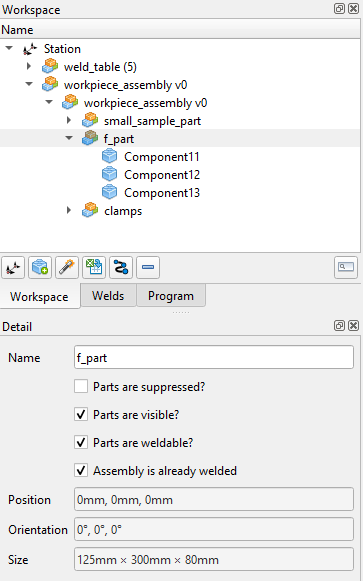Image resolution: width=363 pixels, height=581 pixels.
Task: Open the search filter button in toolbar
Action: [x=346, y=267]
